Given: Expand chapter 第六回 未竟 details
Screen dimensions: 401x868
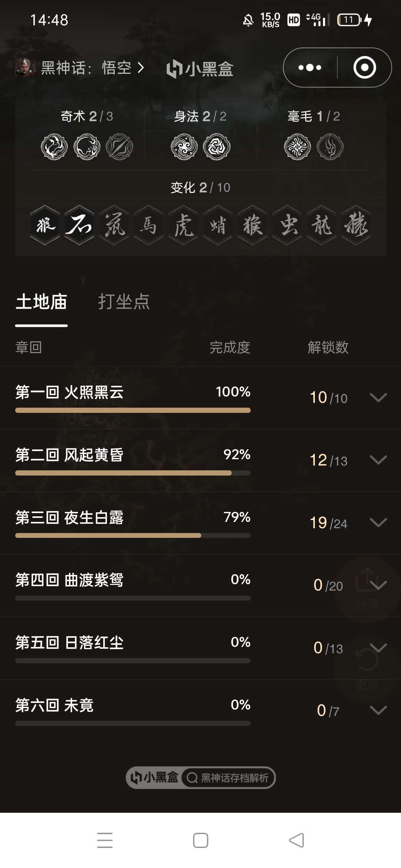Looking at the screenshot, I should [x=379, y=710].
